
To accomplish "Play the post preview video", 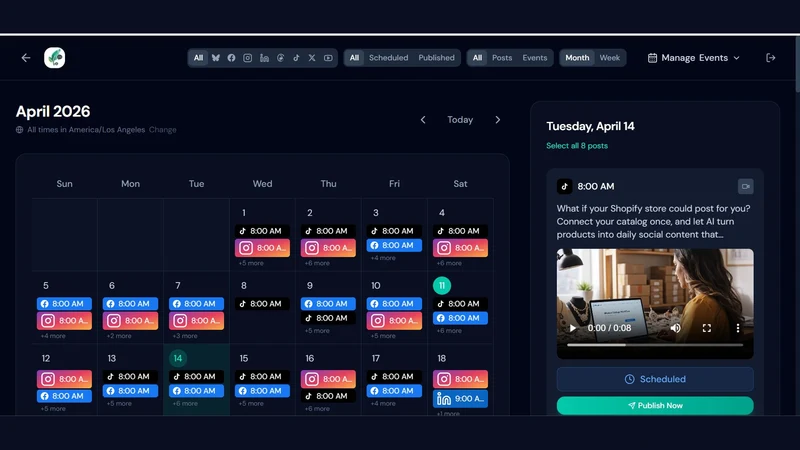I will point(572,328).
